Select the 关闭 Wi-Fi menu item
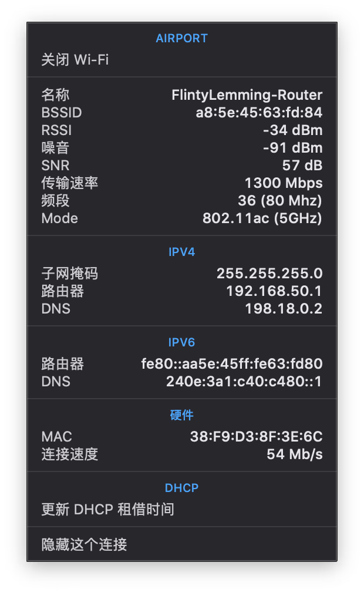Screen dimensions: 364x593 point(75,60)
